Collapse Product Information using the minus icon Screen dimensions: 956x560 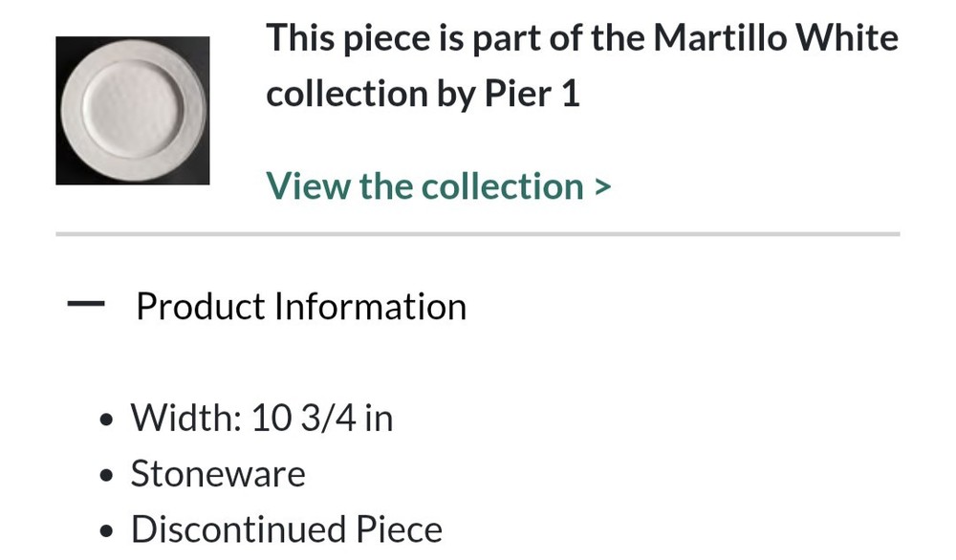86,305
